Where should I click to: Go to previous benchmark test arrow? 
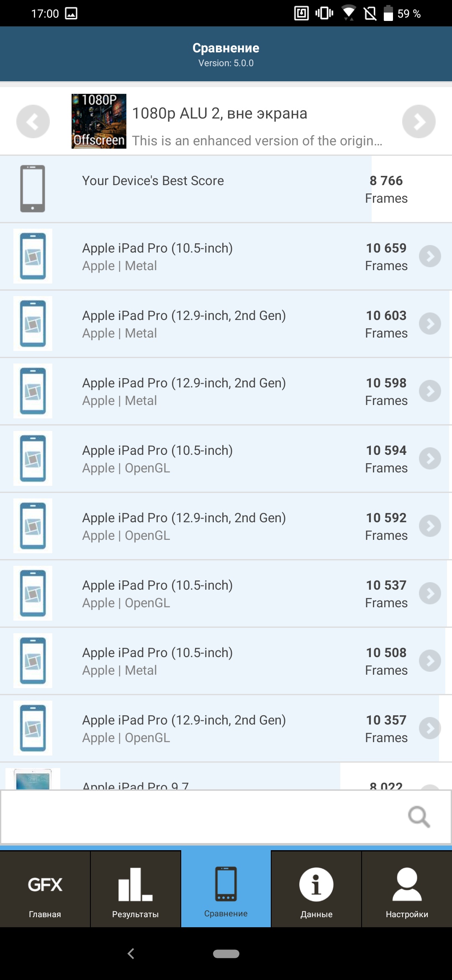tap(33, 121)
